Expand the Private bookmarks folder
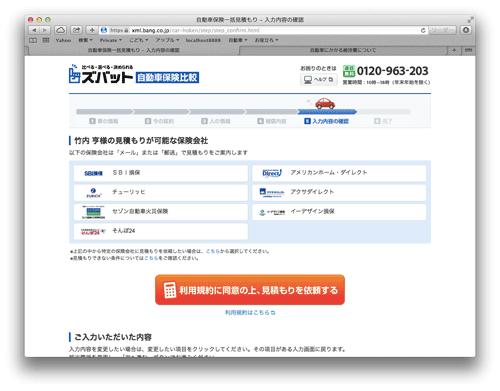This screenshot has height=391, width=500. (x=111, y=40)
